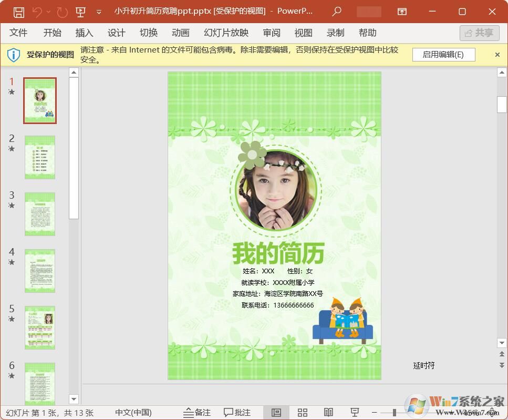Screen dimensions: 508x420
Task: Select Normal view in status bar
Action: point(275,412)
